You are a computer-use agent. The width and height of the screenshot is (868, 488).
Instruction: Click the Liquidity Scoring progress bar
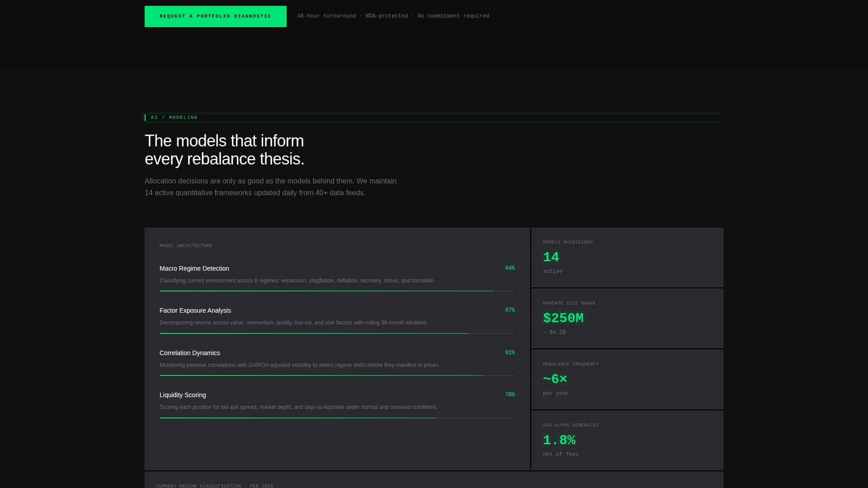click(x=337, y=418)
